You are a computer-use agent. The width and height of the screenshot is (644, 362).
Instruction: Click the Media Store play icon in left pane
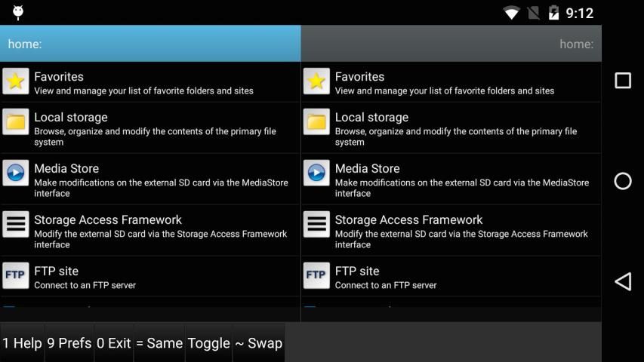tap(16, 173)
